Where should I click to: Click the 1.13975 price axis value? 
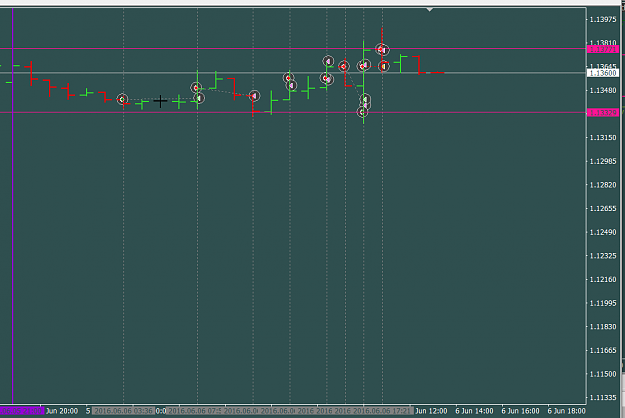coord(603,20)
